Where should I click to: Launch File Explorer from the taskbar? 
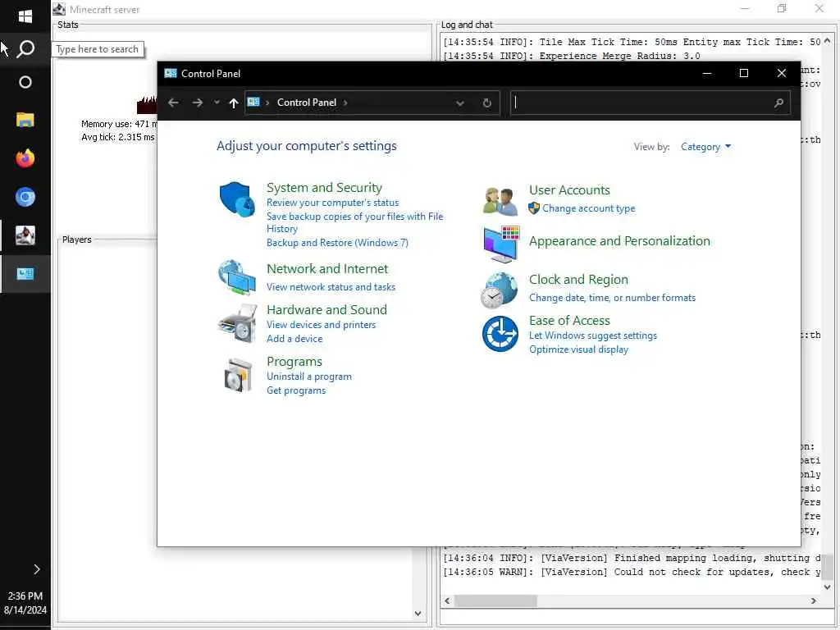click(25, 120)
